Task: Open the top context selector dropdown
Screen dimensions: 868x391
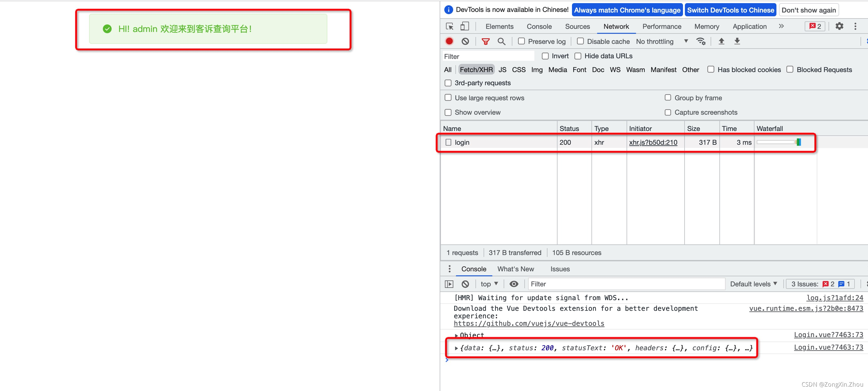Action: (489, 284)
